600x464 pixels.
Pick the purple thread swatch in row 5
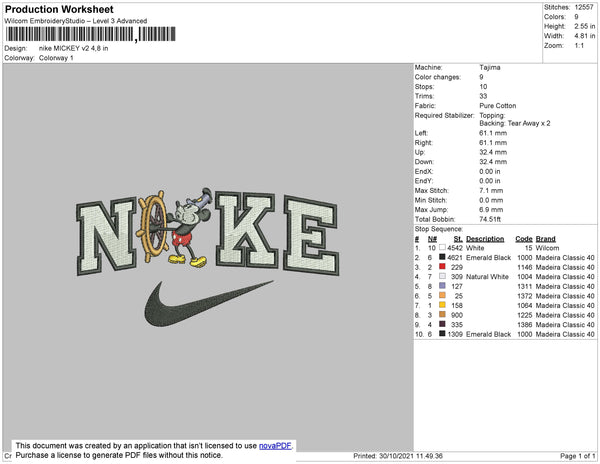(x=442, y=286)
